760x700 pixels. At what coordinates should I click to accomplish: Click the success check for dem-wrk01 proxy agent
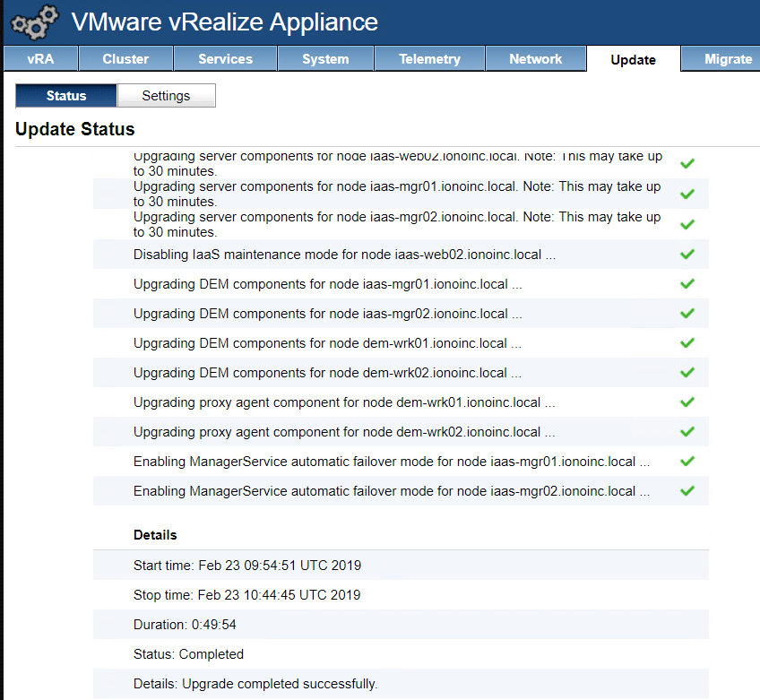(x=687, y=402)
